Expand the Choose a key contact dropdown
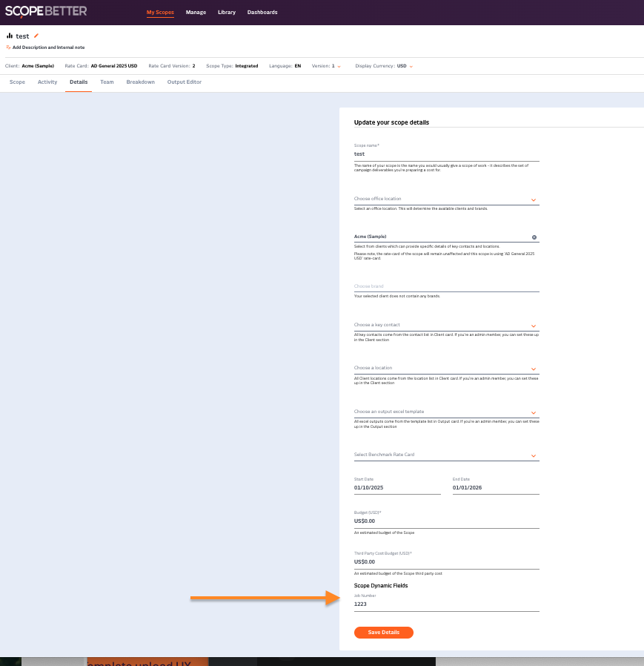Screen dimensions: 644x666 coord(534,326)
